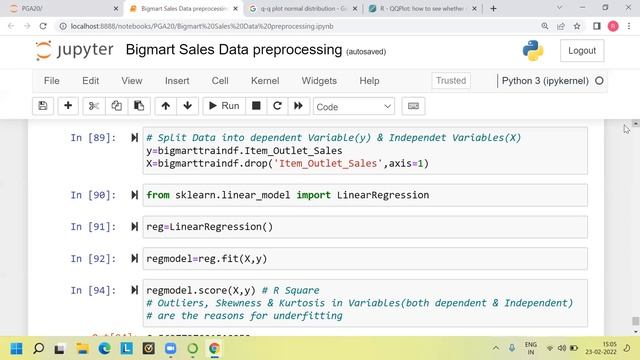Click the Jupyter logo
The image size is (640, 360).
(x=74, y=50)
